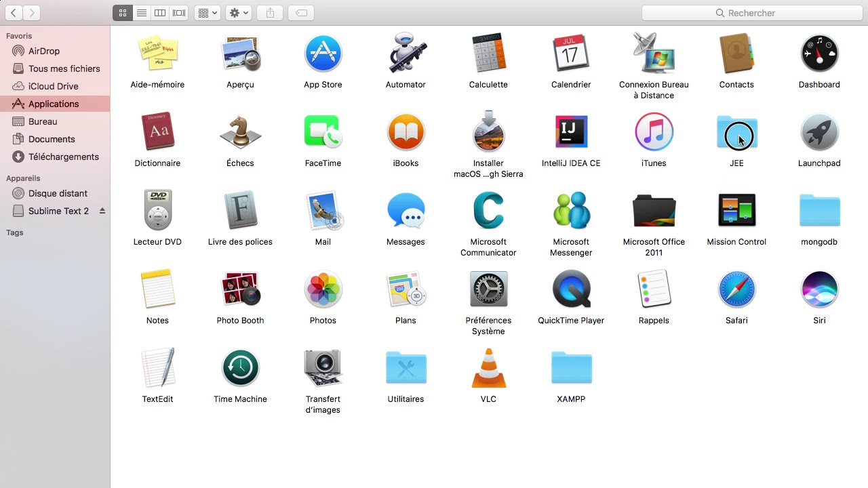Switch to Cover Flow view mode

[x=179, y=13]
